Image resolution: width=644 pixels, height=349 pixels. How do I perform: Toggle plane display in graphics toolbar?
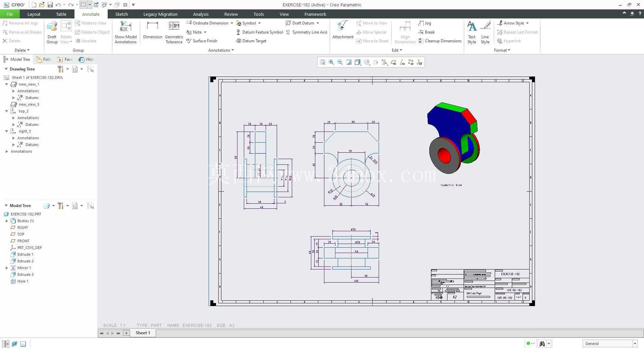(393, 62)
